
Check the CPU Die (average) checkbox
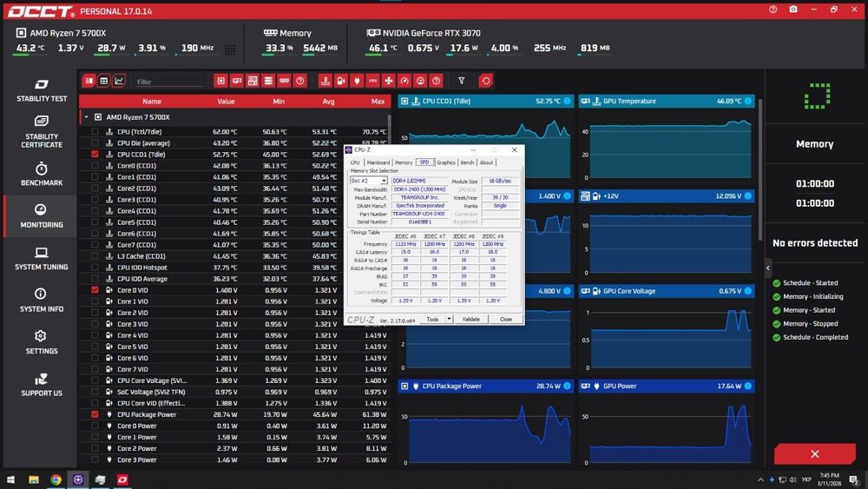tap(95, 143)
